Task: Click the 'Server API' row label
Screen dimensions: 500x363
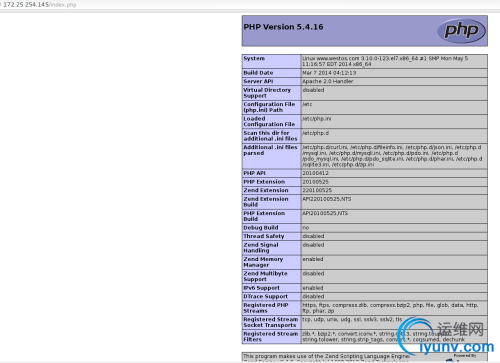Action: point(258,81)
